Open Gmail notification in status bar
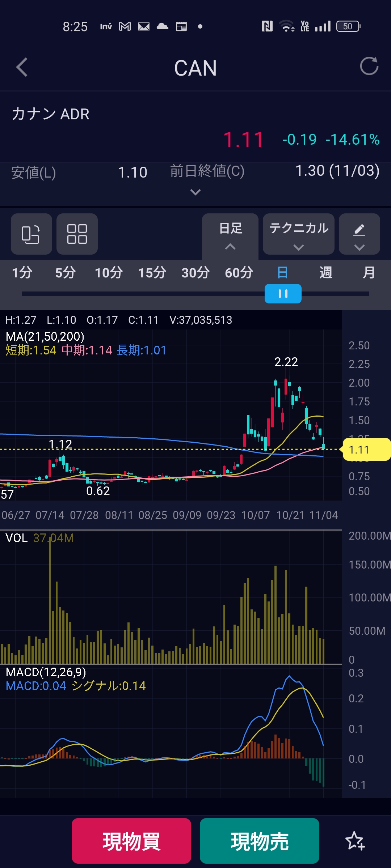 (125, 26)
